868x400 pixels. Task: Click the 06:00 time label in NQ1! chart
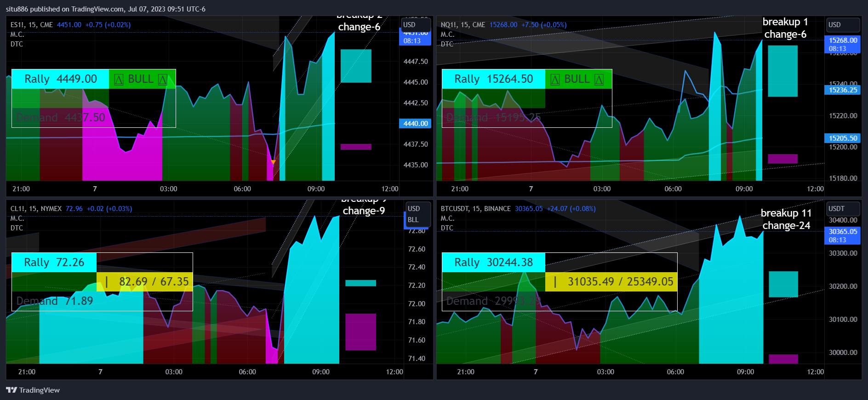coord(673,189)
